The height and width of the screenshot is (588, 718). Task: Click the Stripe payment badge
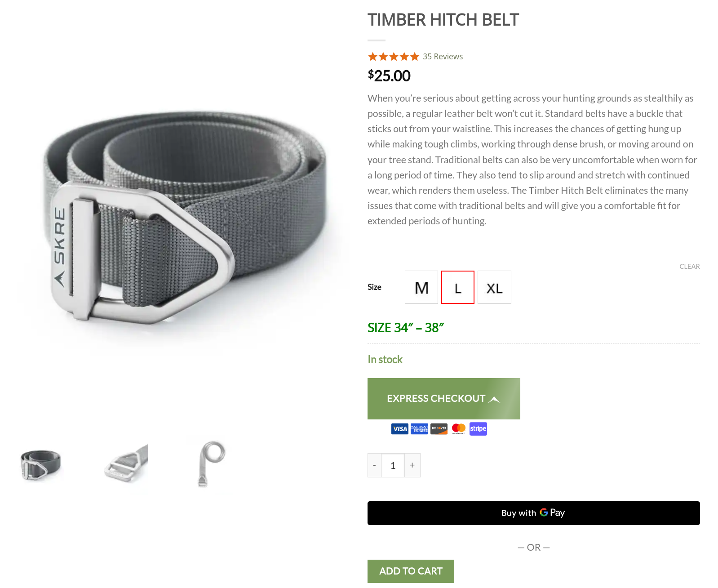[x=478, y=429]
